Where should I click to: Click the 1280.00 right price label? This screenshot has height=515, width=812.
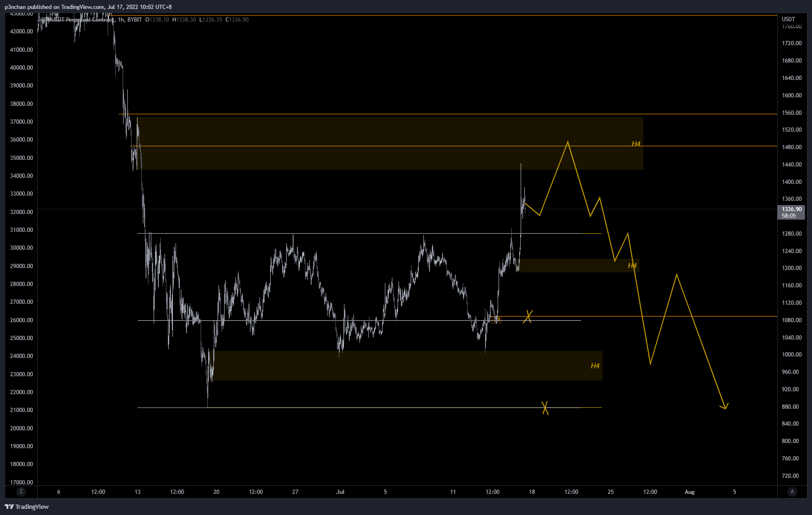[792, 234]
